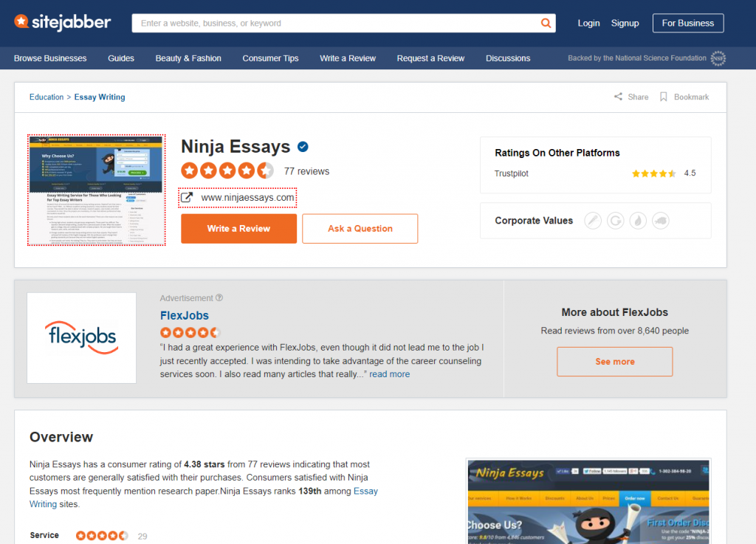Click the See more button

pos(615,362)
